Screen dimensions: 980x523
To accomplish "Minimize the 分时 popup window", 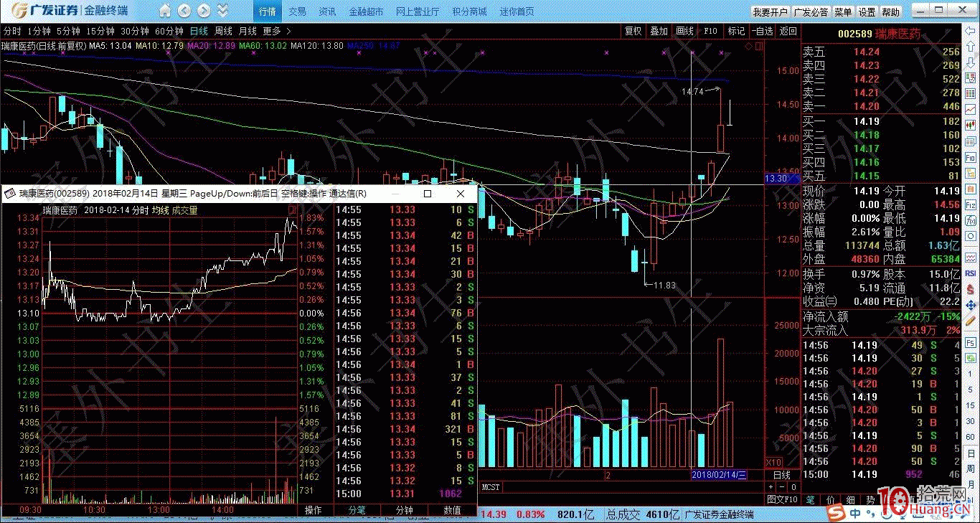I will pyautogui.click(x=395, y=194).
